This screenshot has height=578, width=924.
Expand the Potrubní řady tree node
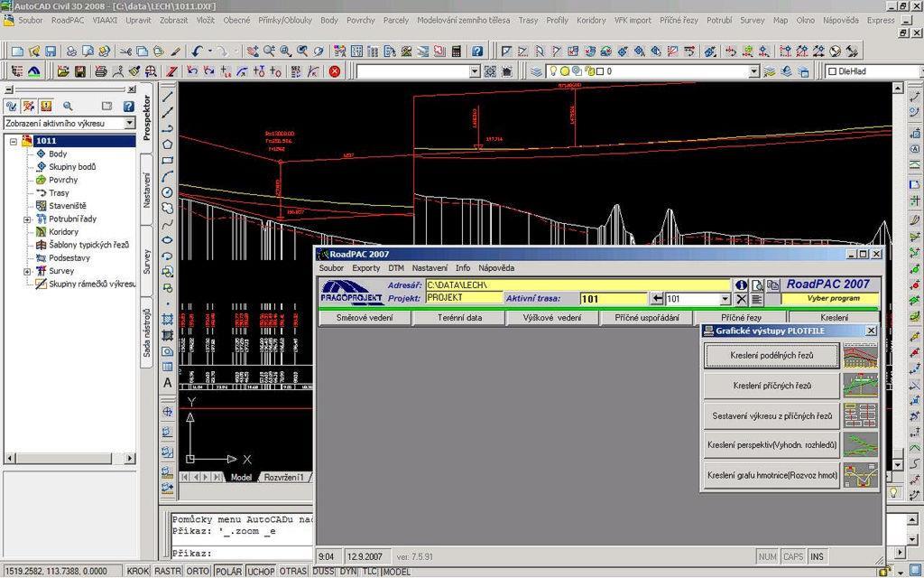26,219
